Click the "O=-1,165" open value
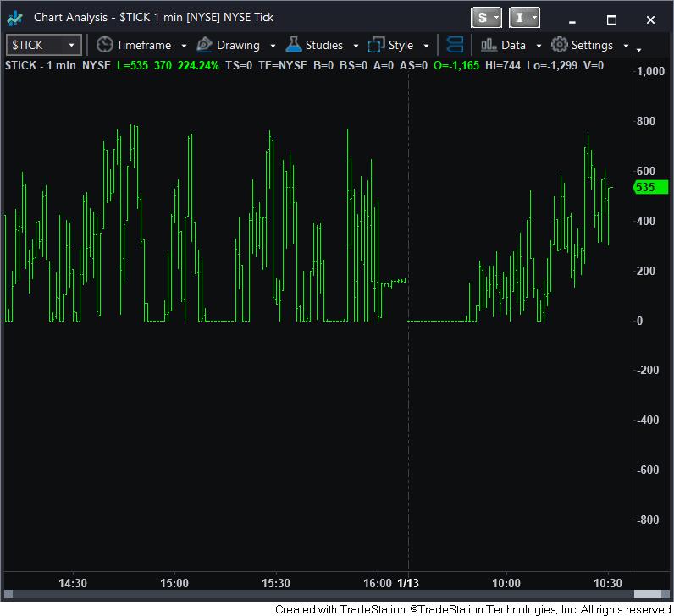 tap(456, 65)
